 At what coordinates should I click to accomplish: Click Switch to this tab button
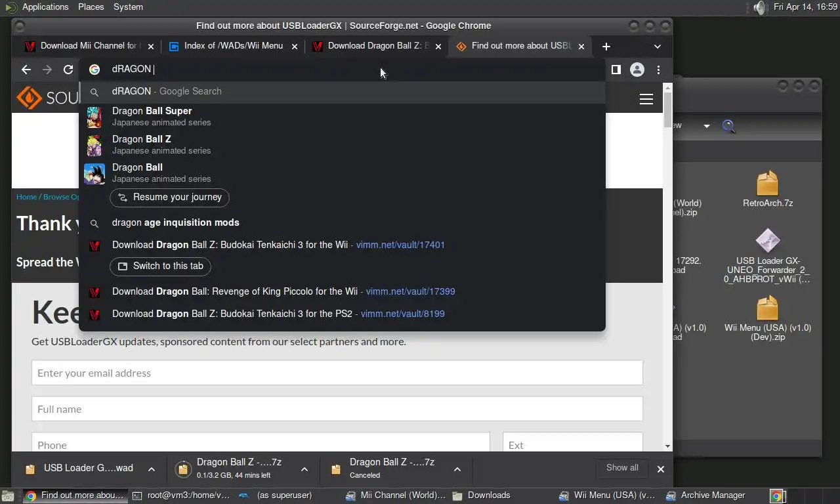[161, 266]
